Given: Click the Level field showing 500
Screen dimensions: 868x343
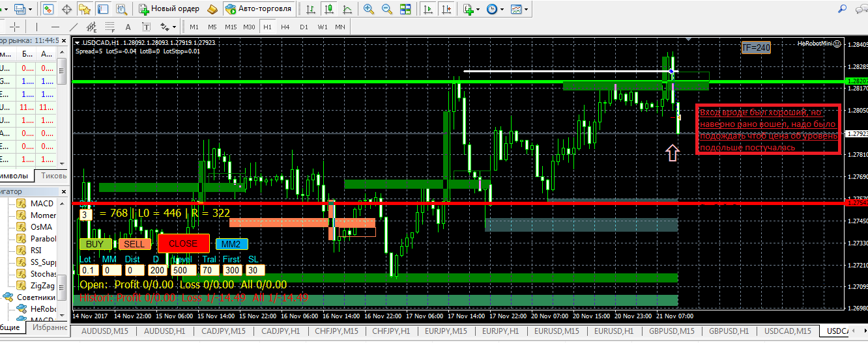Looking at the screenshot, I should coord(182,270).
